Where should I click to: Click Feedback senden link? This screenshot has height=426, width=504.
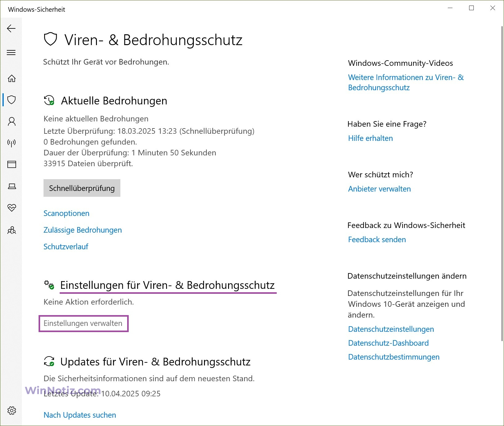[x=377, y=240]
